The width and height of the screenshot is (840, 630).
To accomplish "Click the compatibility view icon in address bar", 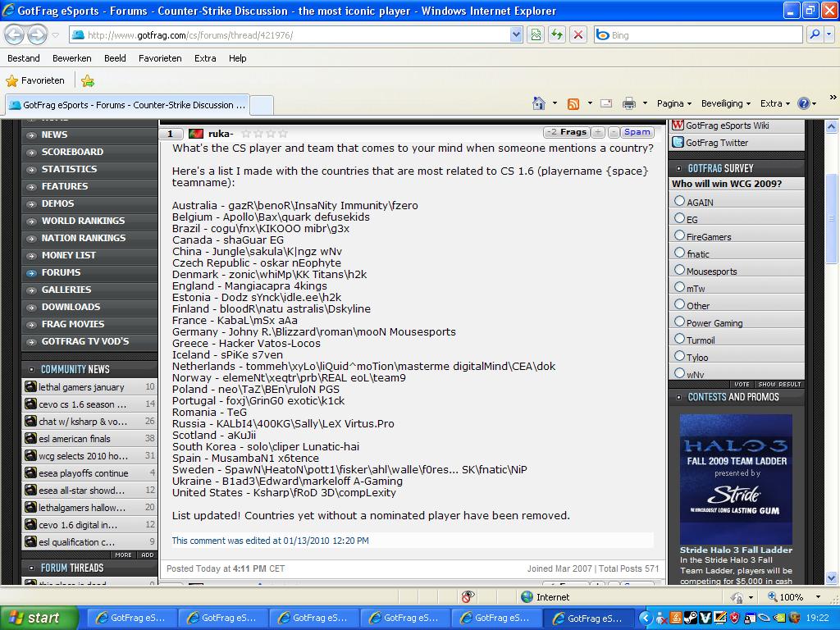I will 536,35.
